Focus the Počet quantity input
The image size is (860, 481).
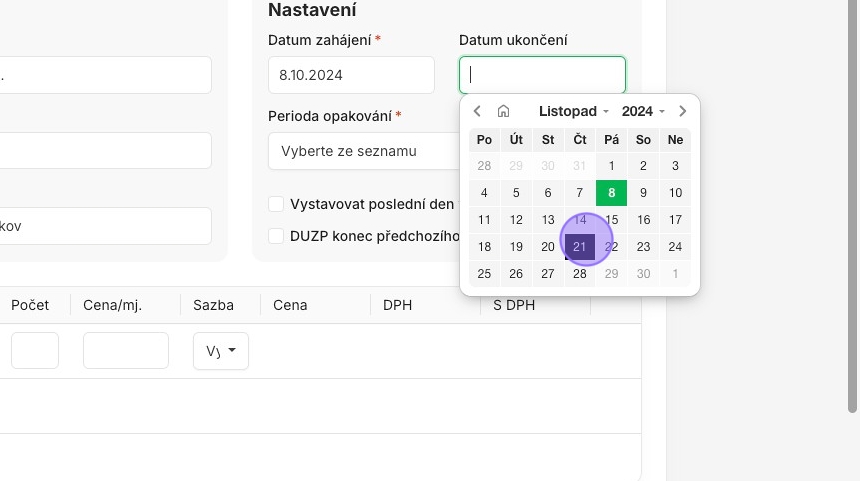[35, 351]
